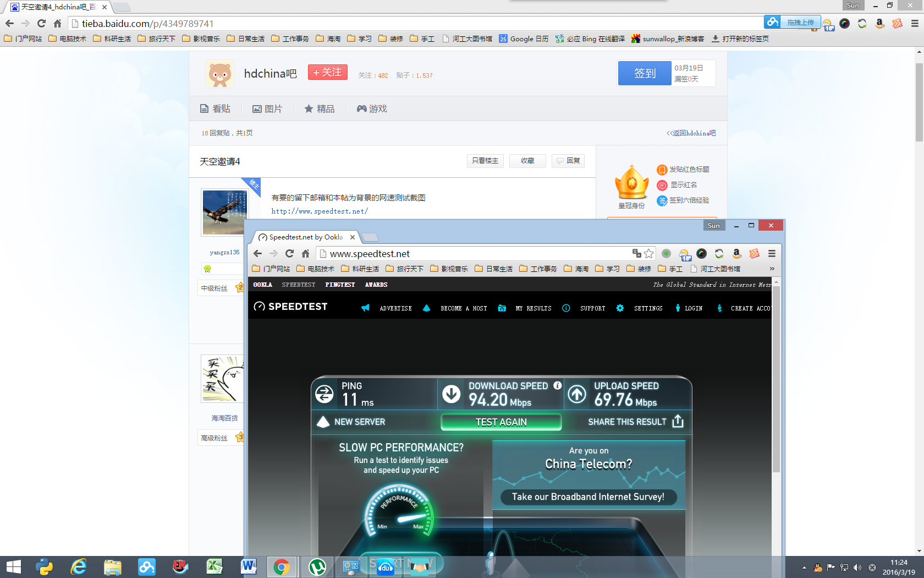Switch to the 图片 tab on Tieba
924x578 pixels.
coord(267,108)
